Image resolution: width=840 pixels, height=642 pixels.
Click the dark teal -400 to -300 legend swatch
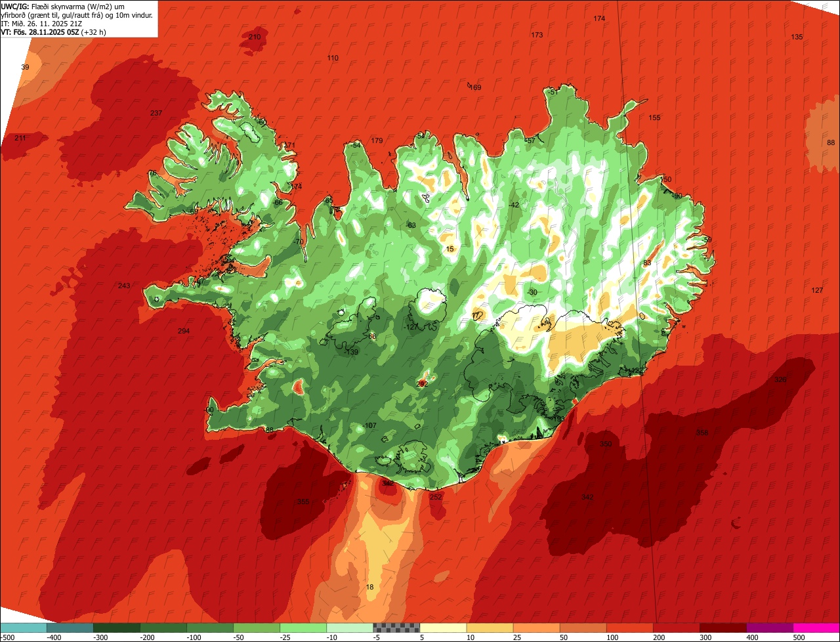pos(70,628)
